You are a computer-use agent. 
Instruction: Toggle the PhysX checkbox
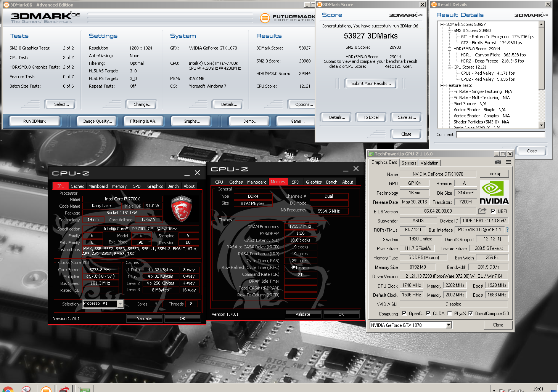tap(450, 314)
